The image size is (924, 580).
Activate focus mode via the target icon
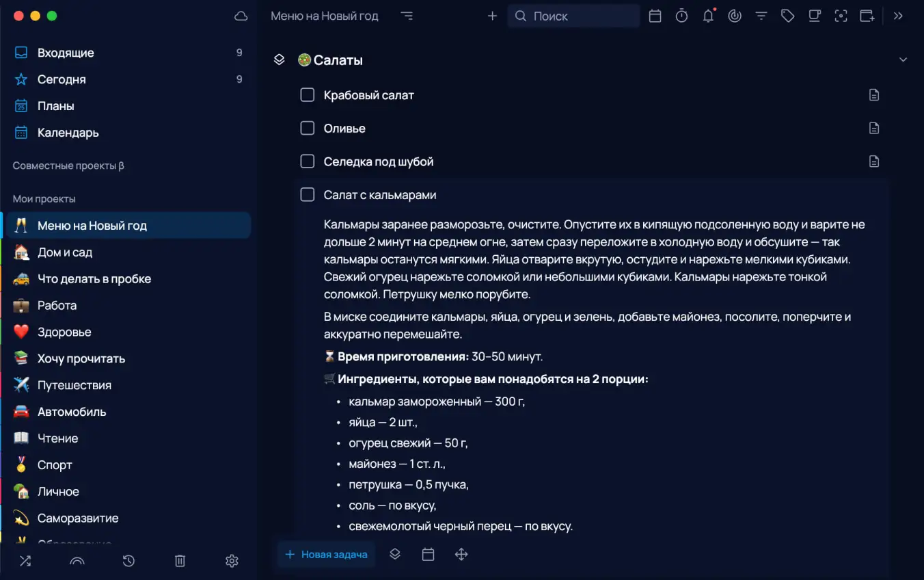coord(841,15)
